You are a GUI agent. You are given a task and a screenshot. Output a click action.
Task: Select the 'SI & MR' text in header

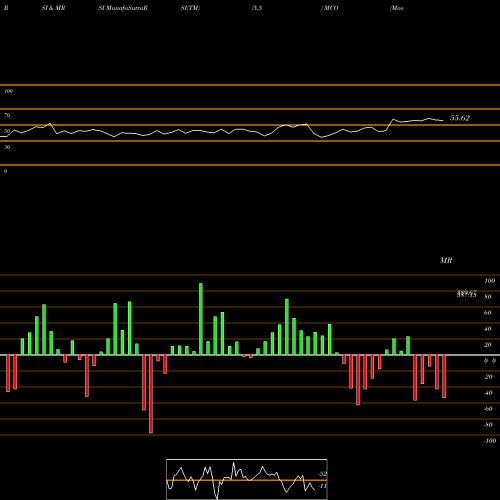(x=53, y=8)
